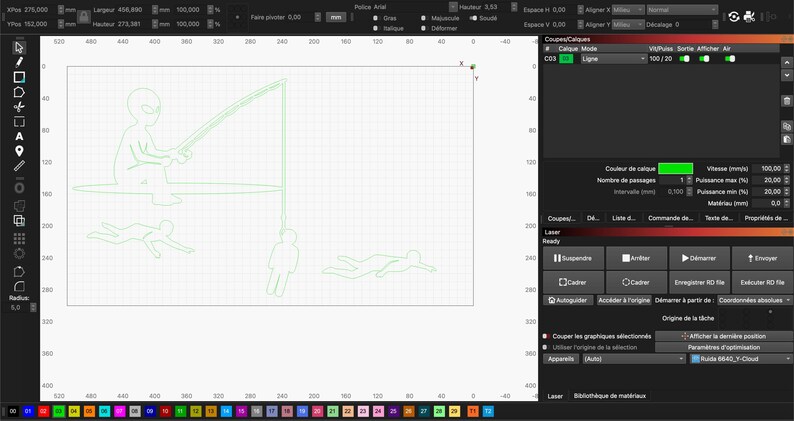The height and width of the screenshot is (421, 794).
Task: Click the Offset shapes ring icon
Action: 19,188
